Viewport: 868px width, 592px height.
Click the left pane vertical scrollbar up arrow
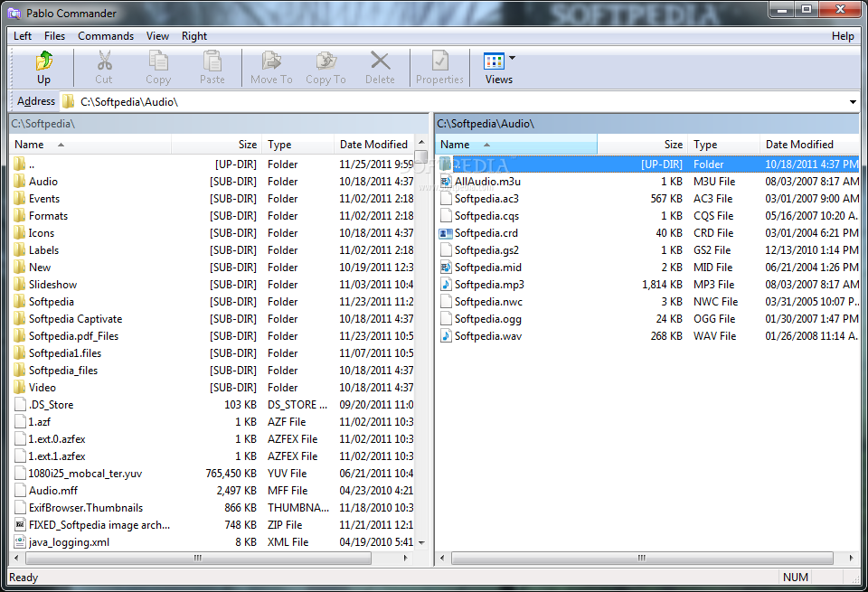click(x=422, y=143)
